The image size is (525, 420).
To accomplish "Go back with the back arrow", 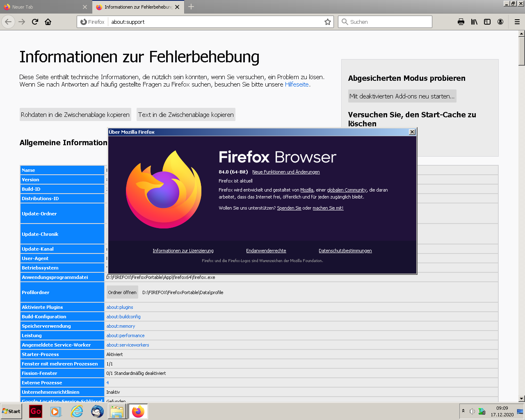I will point(8,22).
